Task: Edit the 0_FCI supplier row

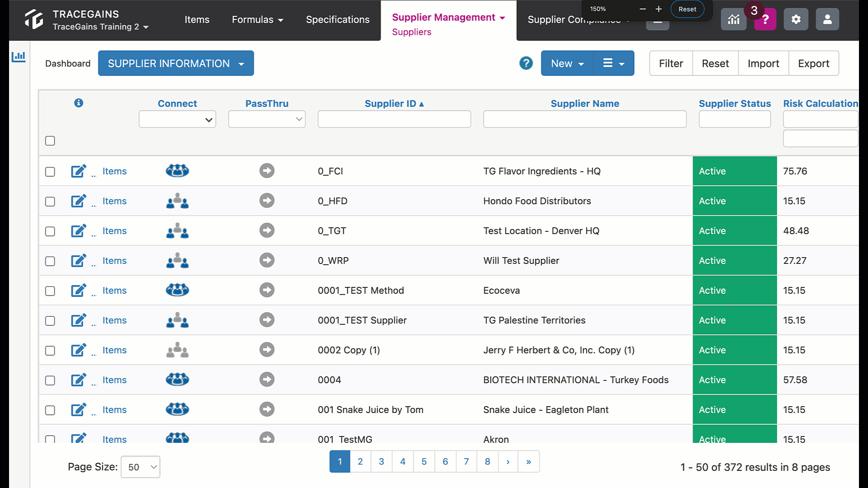Action: [79, 171]
